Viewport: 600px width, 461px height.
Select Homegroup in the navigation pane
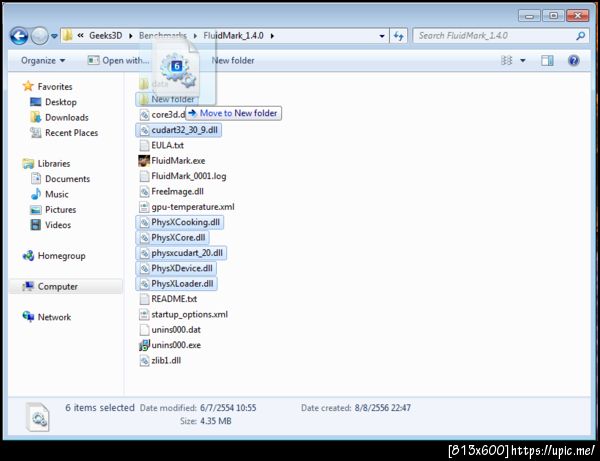click(x=61, y=256)
